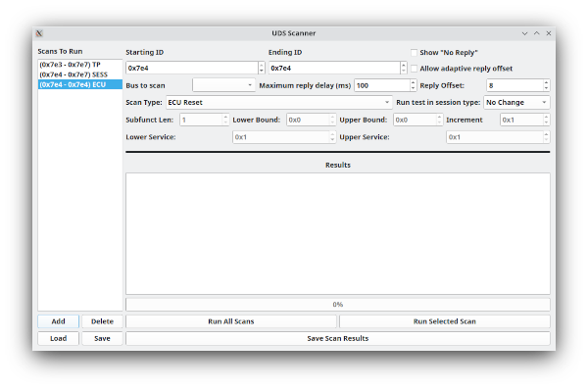Click the Maximum reply delay field
Image resolution: width=588 pixels, height=389 pixels.
coord(382,85)
